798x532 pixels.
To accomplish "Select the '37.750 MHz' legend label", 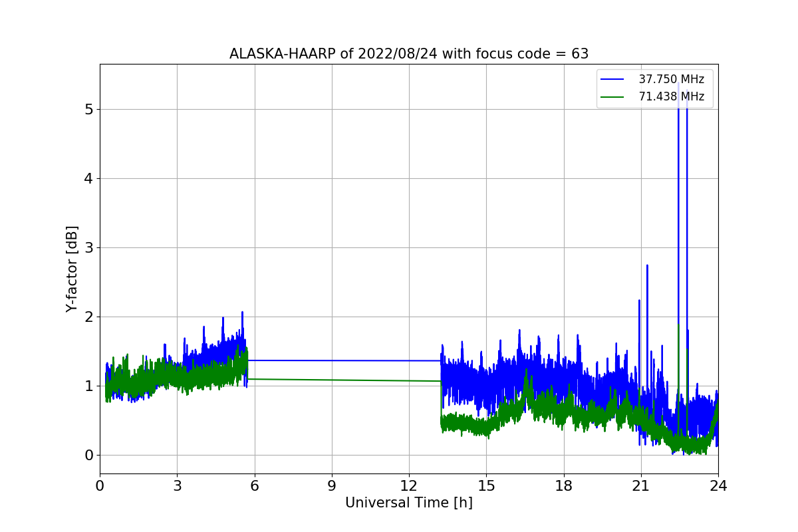I will 671,79.
